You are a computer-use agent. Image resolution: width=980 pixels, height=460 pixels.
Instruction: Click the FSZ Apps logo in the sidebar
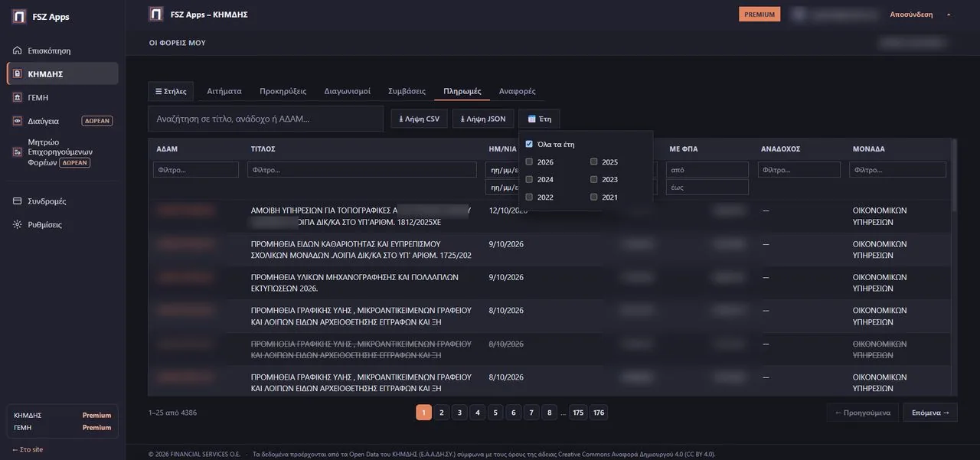[18, 17]
